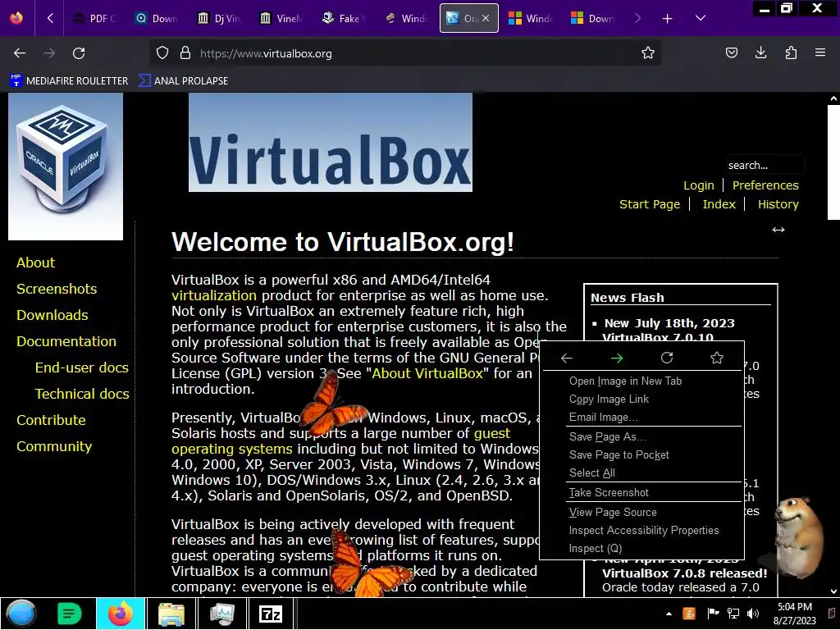Screen dimensions: 840x630
Task: Open the Downloads sidebar link
Action: pyautogui.click(x=52, y=315)
